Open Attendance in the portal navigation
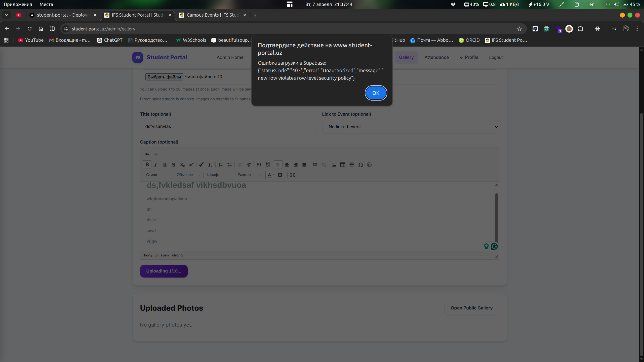The image size is (644, 362). pos(436,57)
